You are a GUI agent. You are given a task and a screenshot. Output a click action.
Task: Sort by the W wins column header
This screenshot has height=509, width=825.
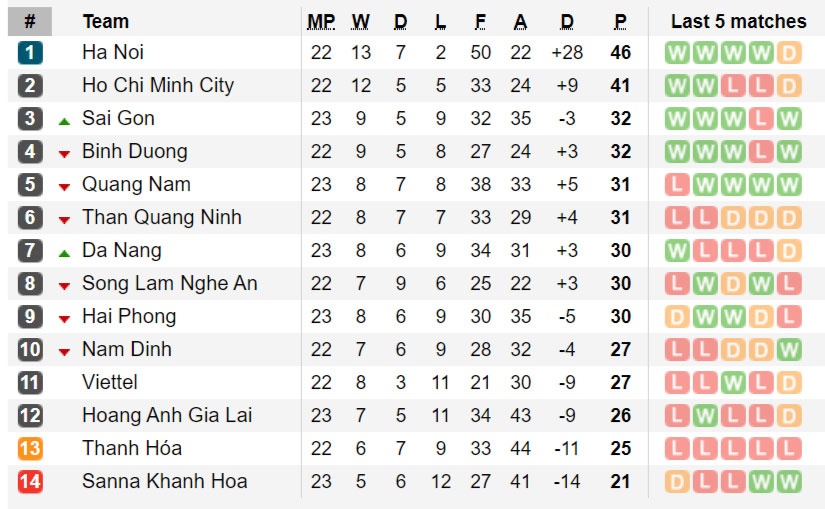(x=361, y=21)
